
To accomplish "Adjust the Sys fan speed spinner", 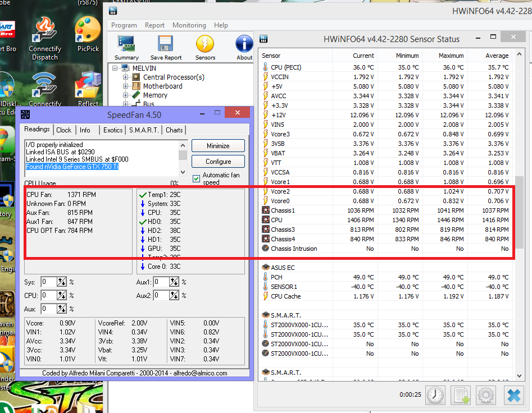I will (62, 282).
